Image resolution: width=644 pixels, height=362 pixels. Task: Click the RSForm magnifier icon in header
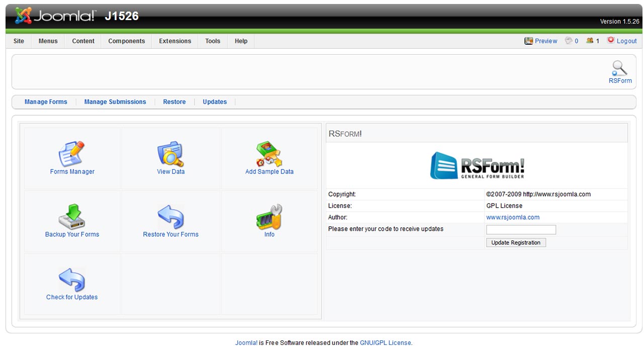620,68
